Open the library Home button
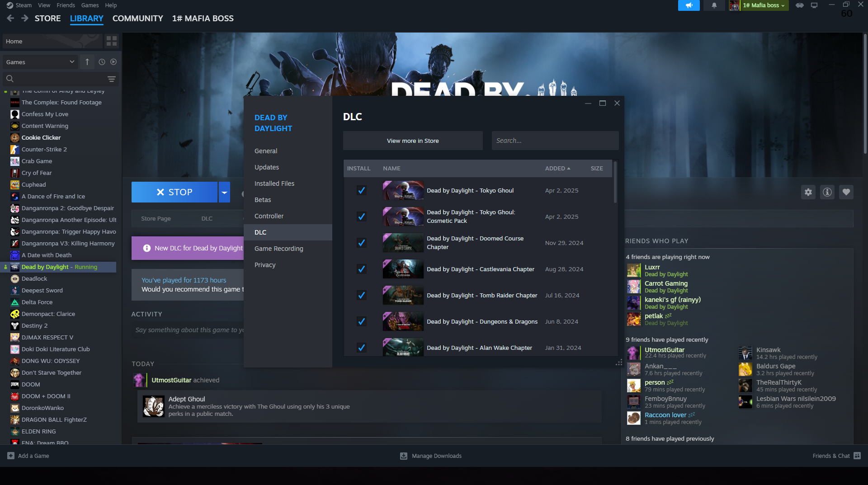The image size is (868, 485). click(52, 41)
